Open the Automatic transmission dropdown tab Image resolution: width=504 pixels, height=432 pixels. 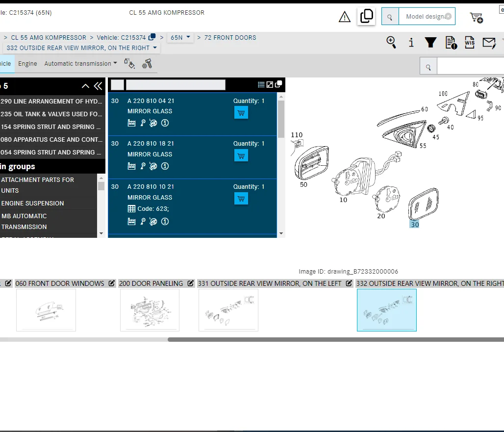coord(80,64)
